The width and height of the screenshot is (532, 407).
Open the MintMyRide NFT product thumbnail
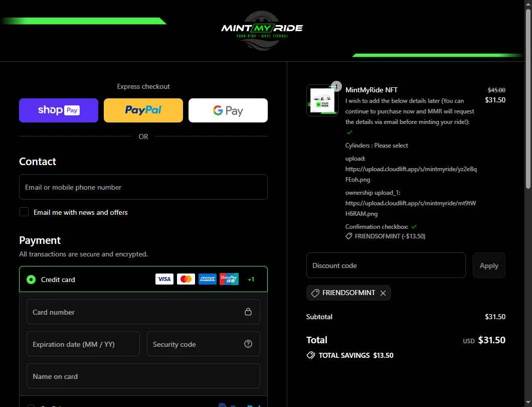pos(322,100)
